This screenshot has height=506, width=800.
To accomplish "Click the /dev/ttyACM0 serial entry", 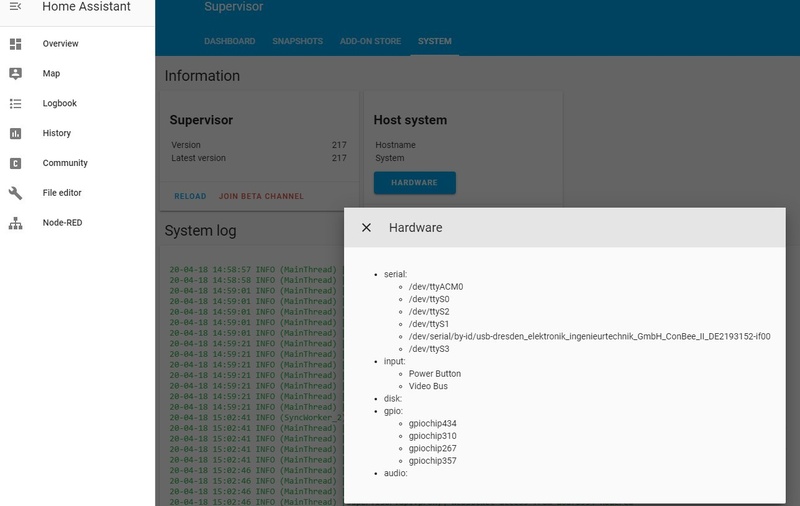I will point(436,287).
